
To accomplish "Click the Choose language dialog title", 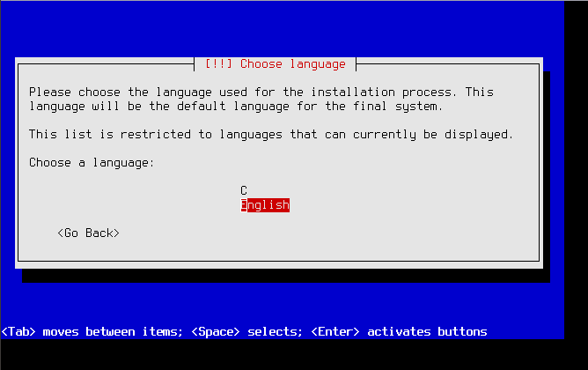I will tap(275, 63).
